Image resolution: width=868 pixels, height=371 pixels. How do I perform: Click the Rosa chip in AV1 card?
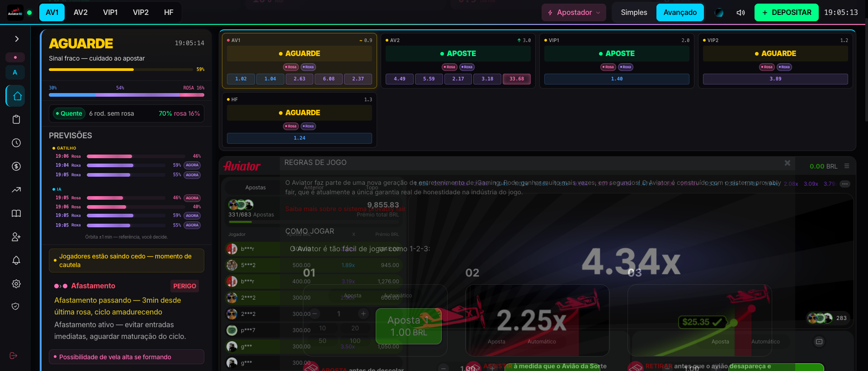[x=291, y=67]
